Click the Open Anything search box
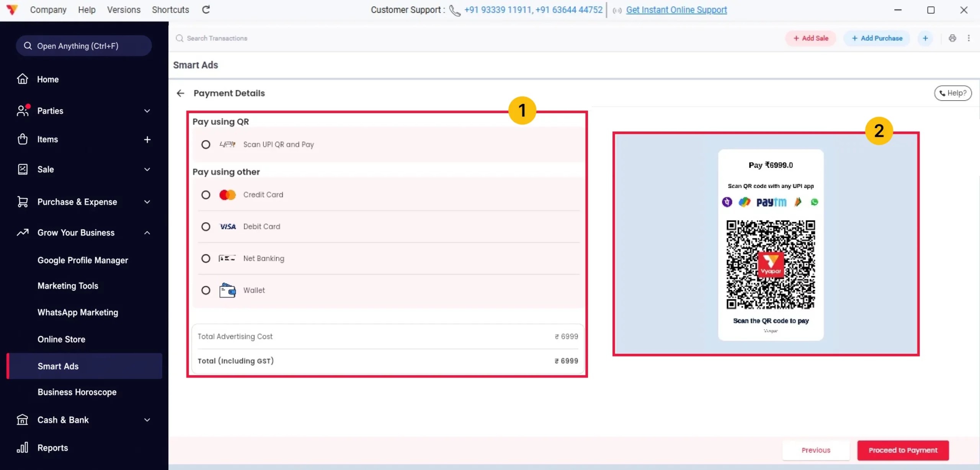Viewport: 980px width, 470px height. click(x=84, y=46)
